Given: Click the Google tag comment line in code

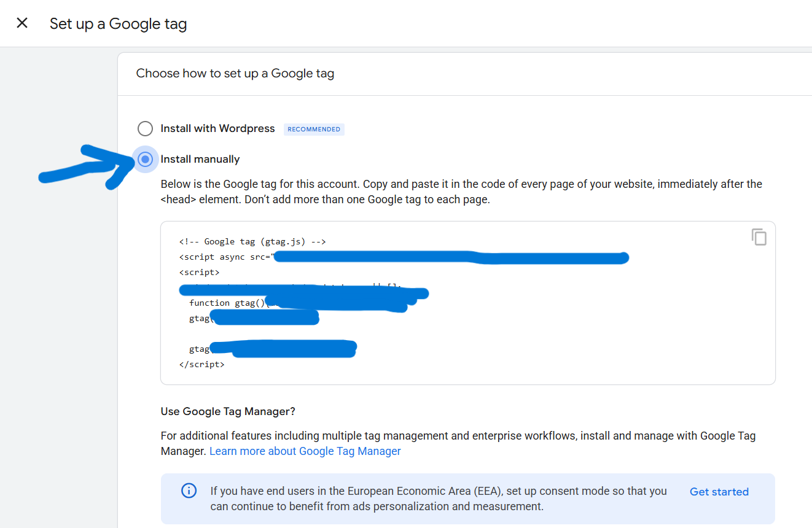Looking at the screenshot, I should coord(252,242).
